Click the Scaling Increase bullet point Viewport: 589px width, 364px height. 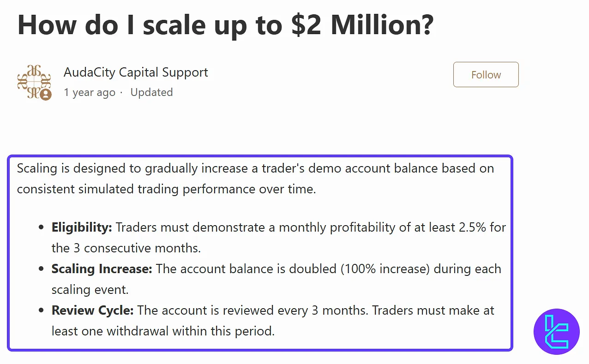click(276, 279)
